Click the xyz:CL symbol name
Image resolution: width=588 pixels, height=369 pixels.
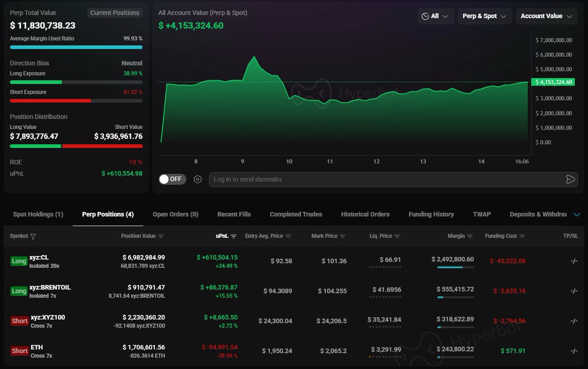(39, 257)
